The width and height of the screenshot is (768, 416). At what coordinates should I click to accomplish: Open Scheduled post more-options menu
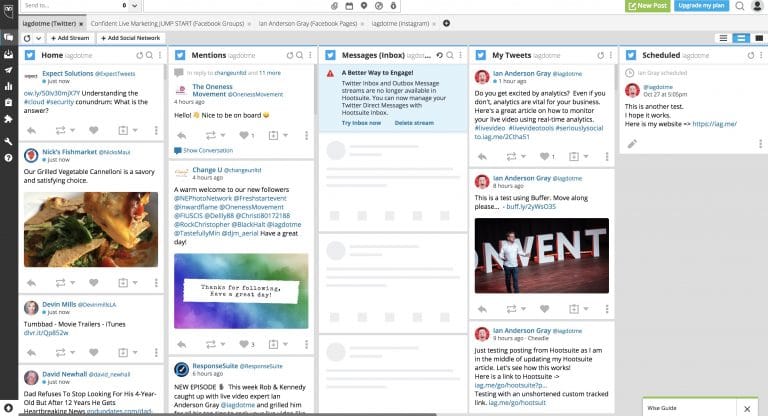[760, 144]
